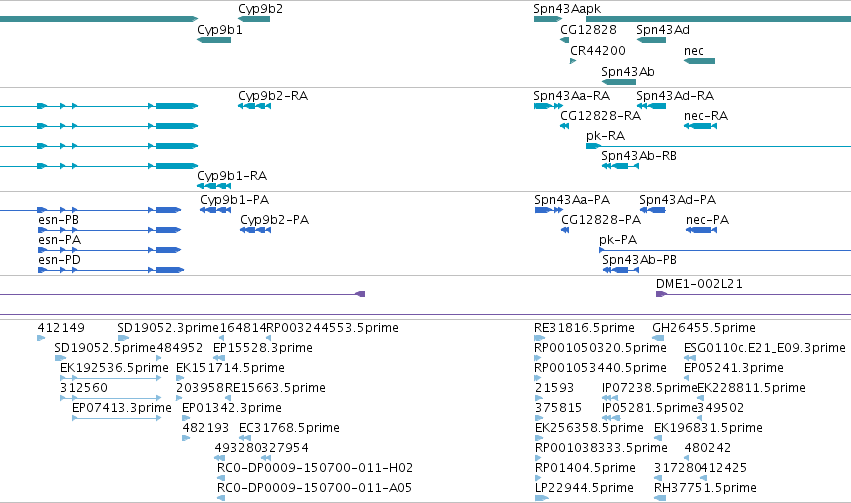Select the Spn43Ab-RB transcript
851x503 pixels.
click(x=620, y=166)
